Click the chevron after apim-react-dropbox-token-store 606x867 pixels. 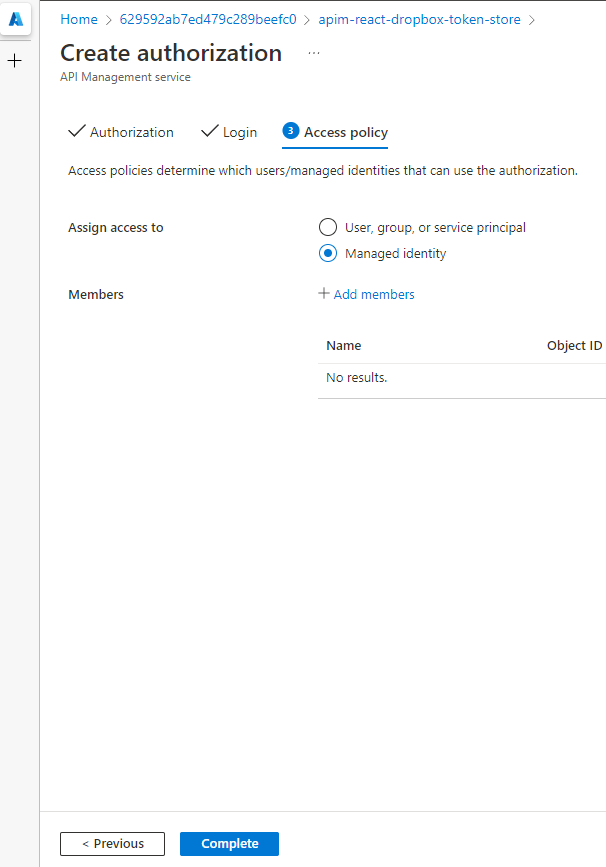coord(531,20)
